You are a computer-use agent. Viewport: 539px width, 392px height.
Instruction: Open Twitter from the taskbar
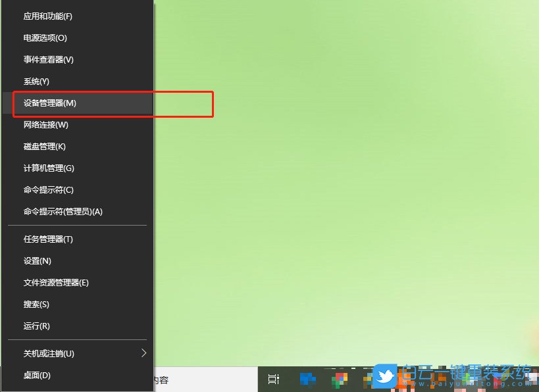click(385, 376)
